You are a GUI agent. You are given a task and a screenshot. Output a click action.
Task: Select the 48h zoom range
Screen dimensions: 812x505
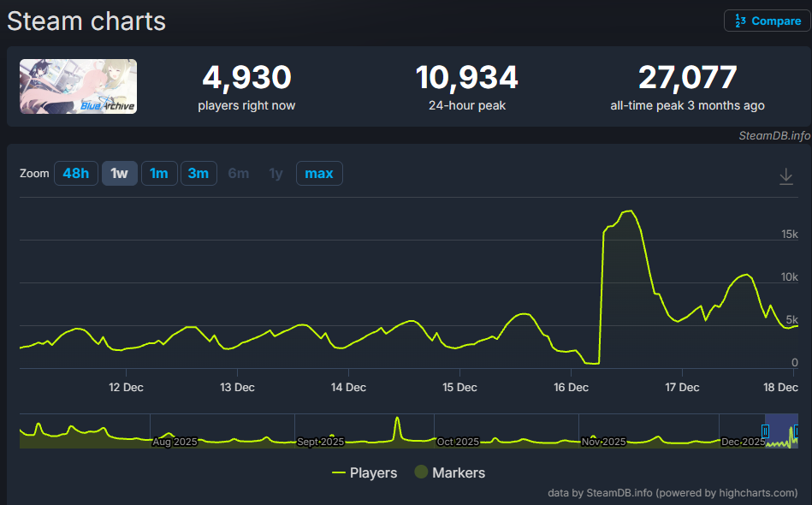click(75, 174)
